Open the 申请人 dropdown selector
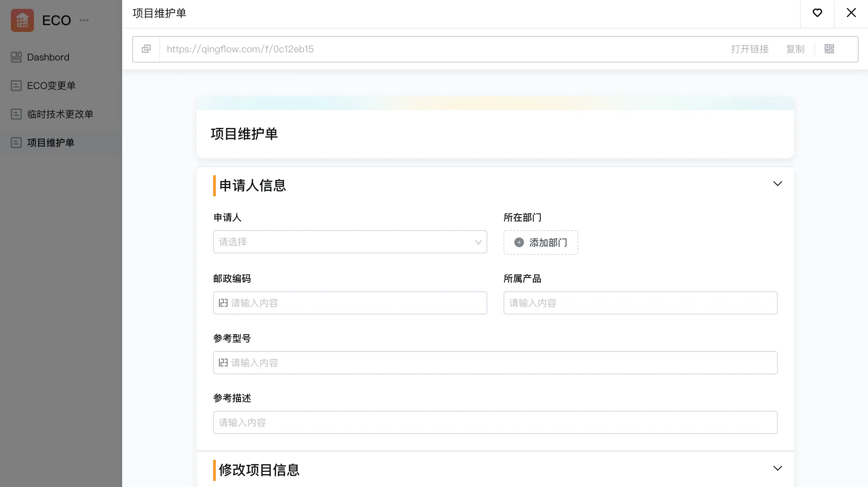Image resolution: width=868 pixels, height=487 pixels. tap(350, 242)
